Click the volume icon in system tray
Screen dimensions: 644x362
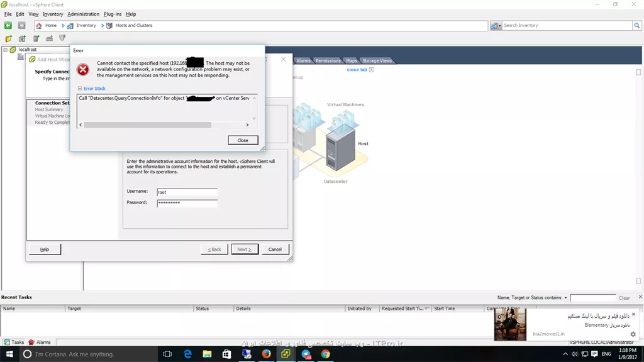(x=575, y=354)
